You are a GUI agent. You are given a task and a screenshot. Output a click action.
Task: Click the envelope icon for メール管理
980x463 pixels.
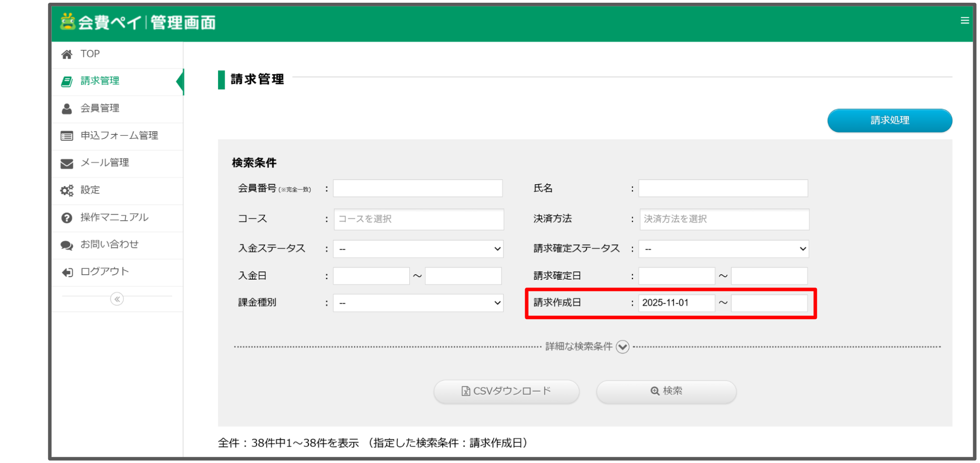click(67, 163)
